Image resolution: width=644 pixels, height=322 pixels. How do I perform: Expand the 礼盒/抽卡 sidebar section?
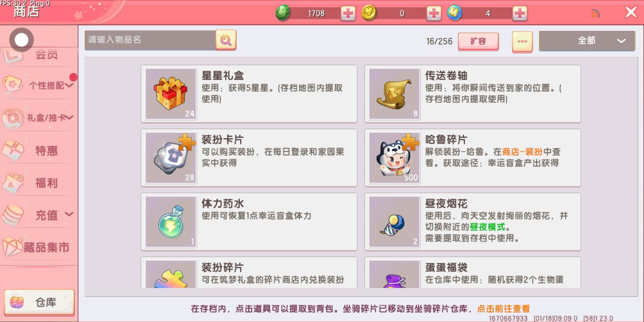pyautogui.click(x=39, y=118)
